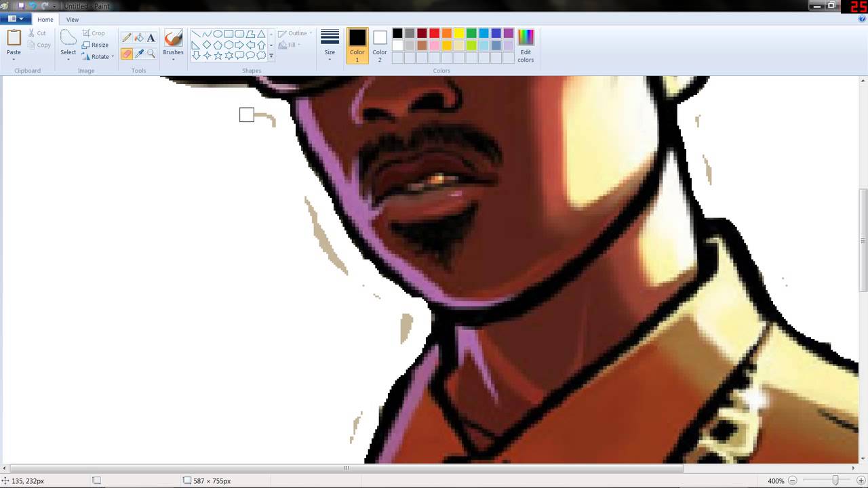Click the horizontal scrollbar right arrow

point(854,468)
